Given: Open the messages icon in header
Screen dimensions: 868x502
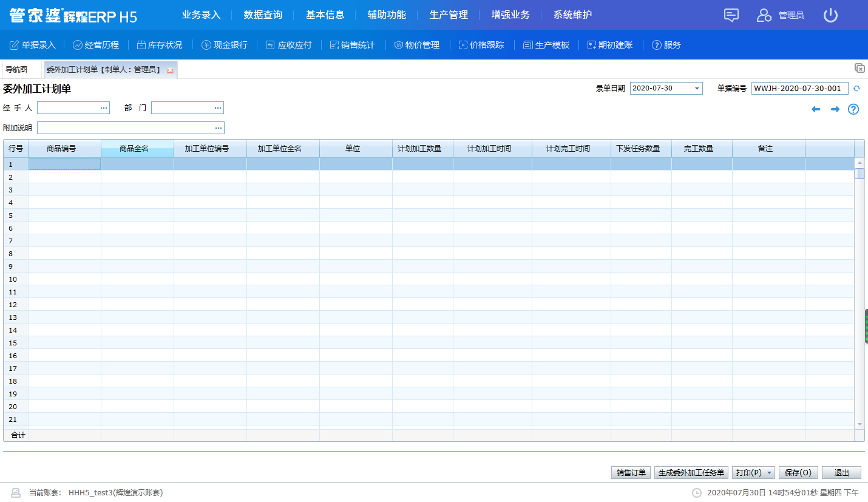Looking at the screenshot, I should coord(731,15).
